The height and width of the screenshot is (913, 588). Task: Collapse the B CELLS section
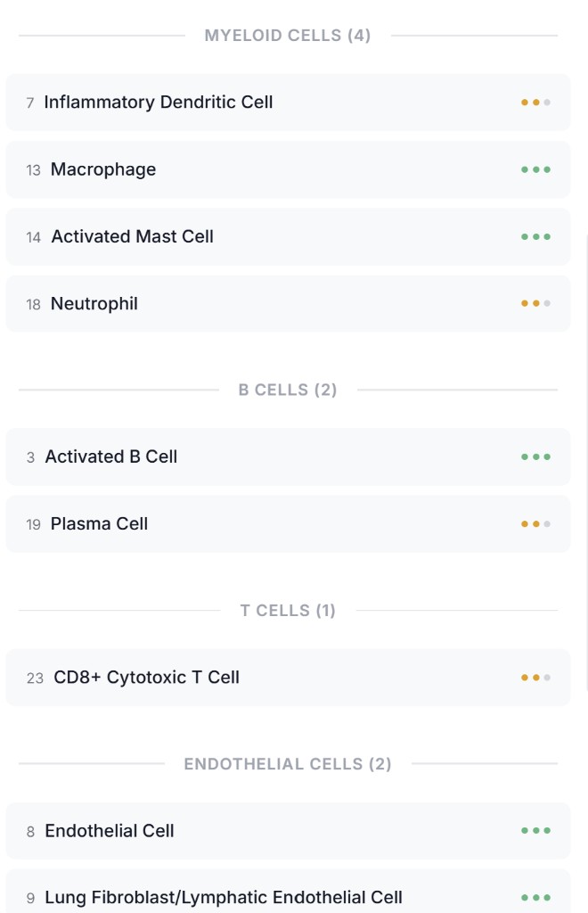287,389
